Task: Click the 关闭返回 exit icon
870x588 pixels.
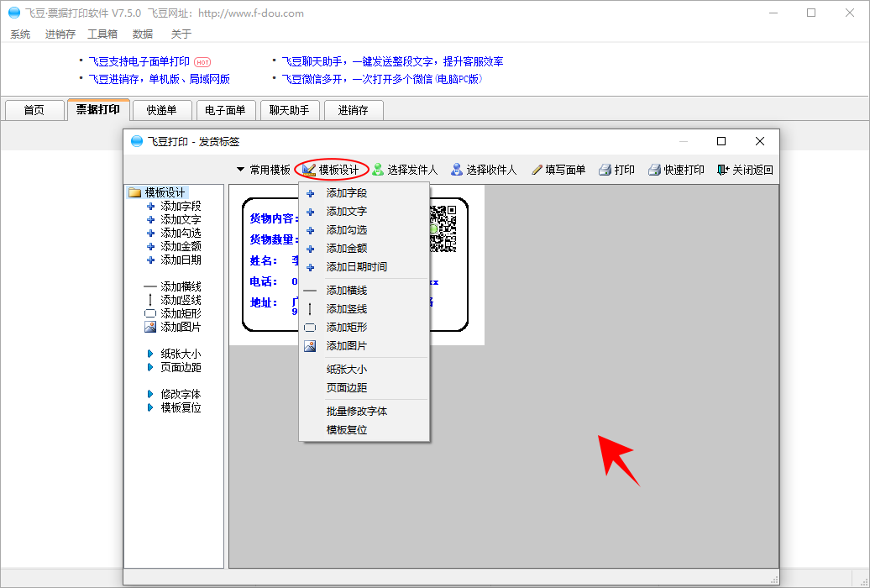Action: (723, 170)
